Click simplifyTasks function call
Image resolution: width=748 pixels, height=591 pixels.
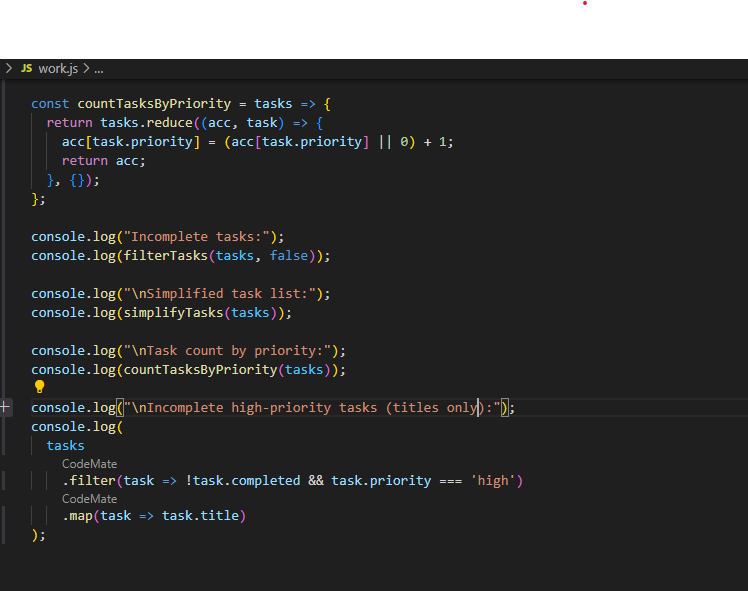(x=173, y=312)
